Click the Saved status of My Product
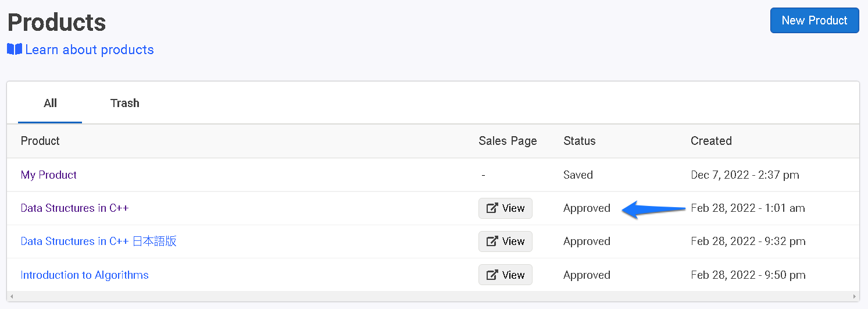868x309 pixels. point(578,175)
